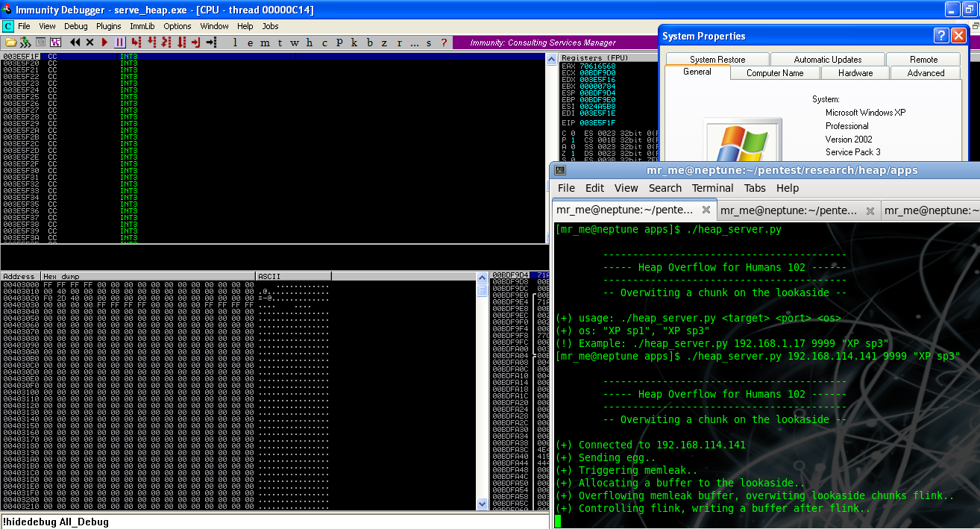The width and height of the screenshot is (980, 529).
Task: Open the Plugins menu in Immunity Debugger
Action: pos(108,26)
